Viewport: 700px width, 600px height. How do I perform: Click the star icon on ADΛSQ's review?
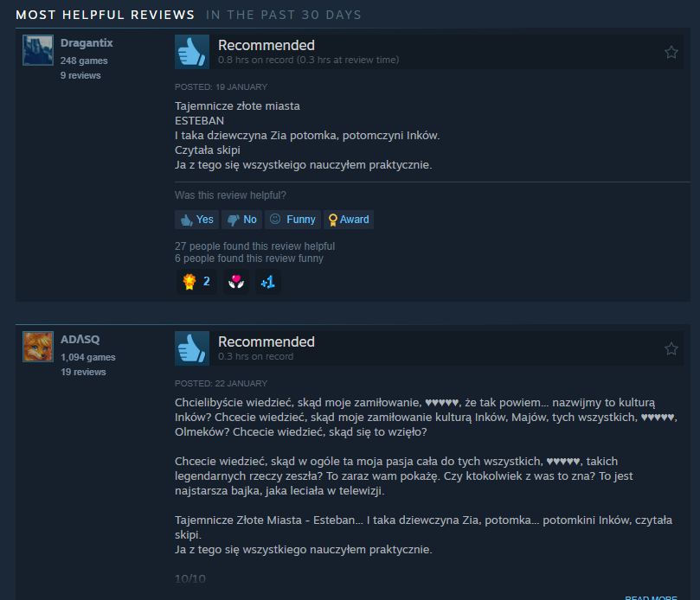[x=671, y=349]
